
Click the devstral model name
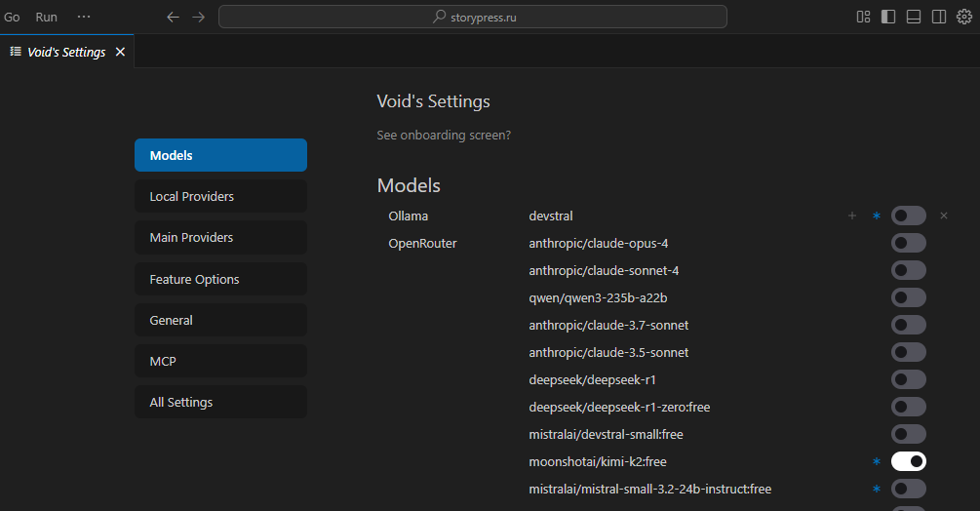pos(551,216)
